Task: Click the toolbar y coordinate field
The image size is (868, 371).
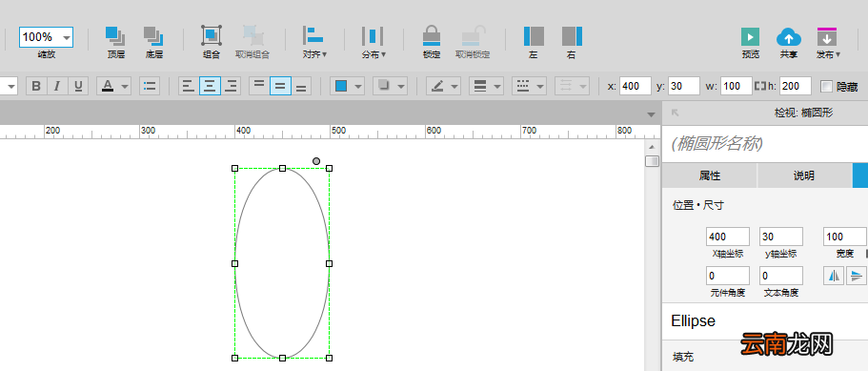Action: (684, 86)
